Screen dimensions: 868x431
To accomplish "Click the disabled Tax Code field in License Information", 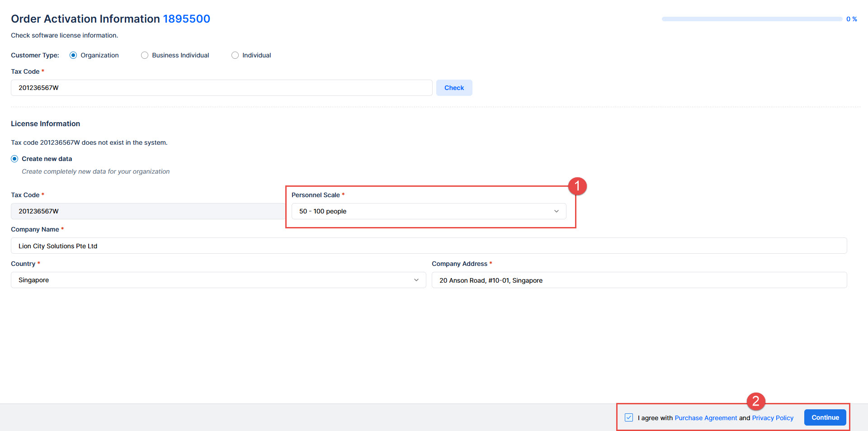I will (x=147, y=211).
